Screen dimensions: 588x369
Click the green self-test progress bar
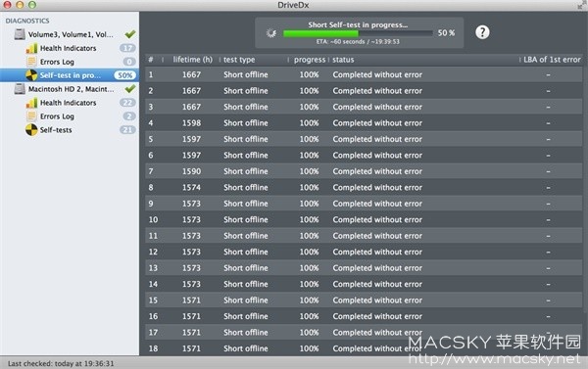pyautogui.click(x=358, y=33)
